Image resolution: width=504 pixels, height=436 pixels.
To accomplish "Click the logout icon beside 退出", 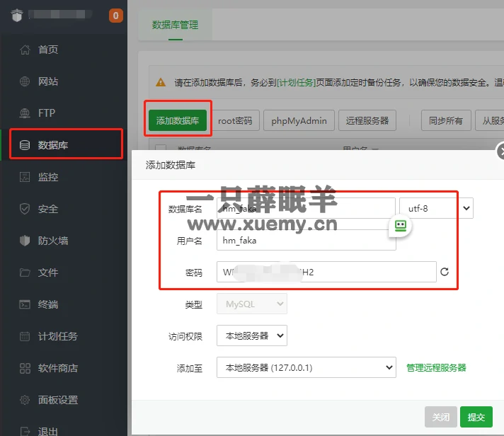I will click(x=25, y=430).
